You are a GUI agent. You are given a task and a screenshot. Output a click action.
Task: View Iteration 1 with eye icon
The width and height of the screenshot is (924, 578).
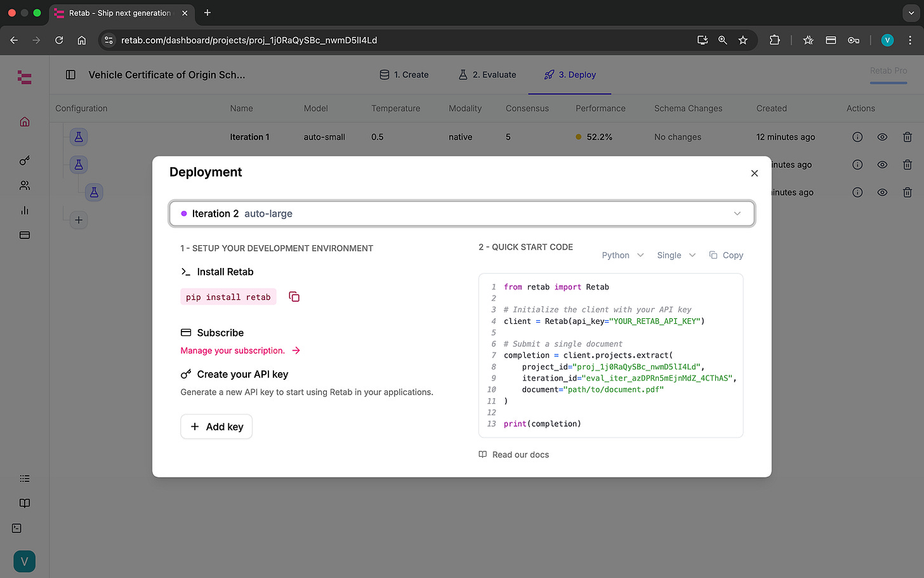[882, 137]
